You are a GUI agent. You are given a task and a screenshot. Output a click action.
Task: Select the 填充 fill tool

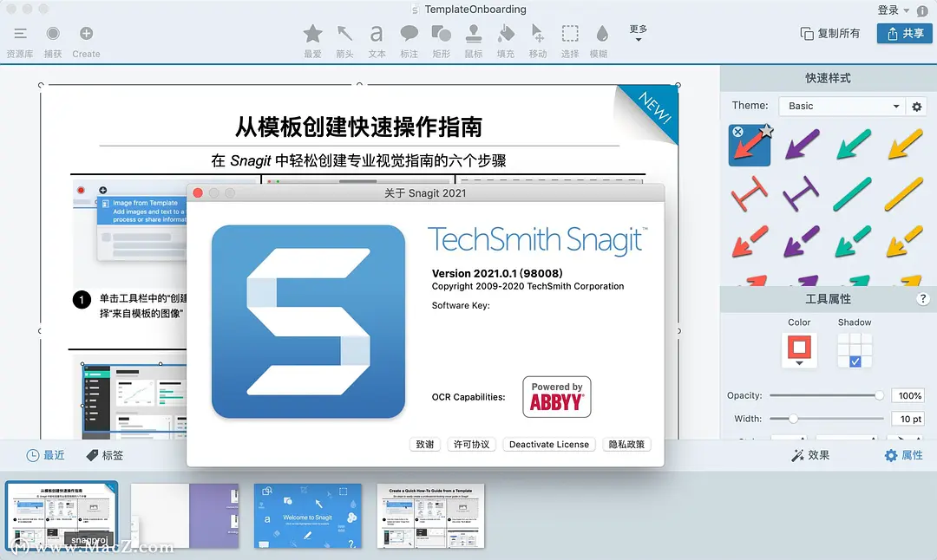coord(506,42)
